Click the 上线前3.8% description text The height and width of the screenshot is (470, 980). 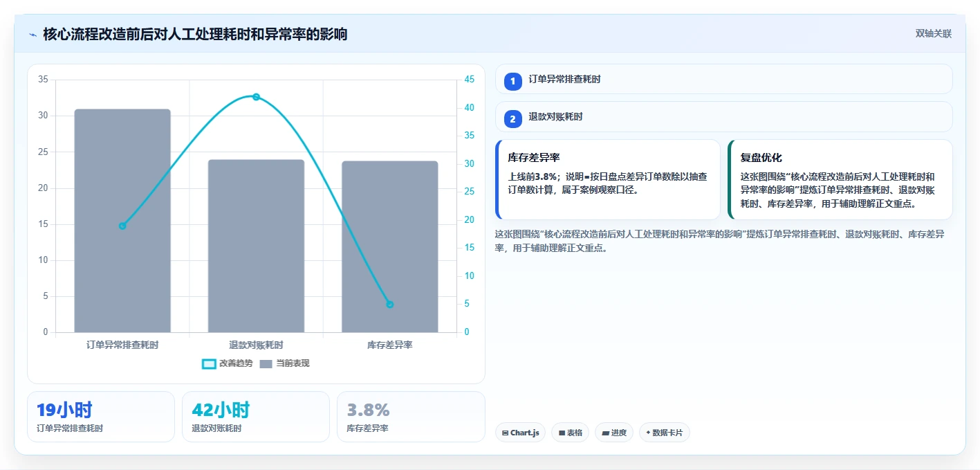pos(607,183)
